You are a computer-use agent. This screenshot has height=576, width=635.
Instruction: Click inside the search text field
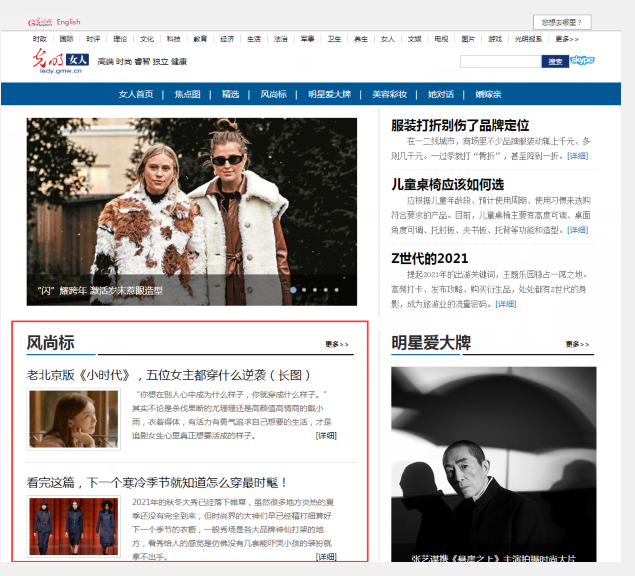tap(501, 62)
